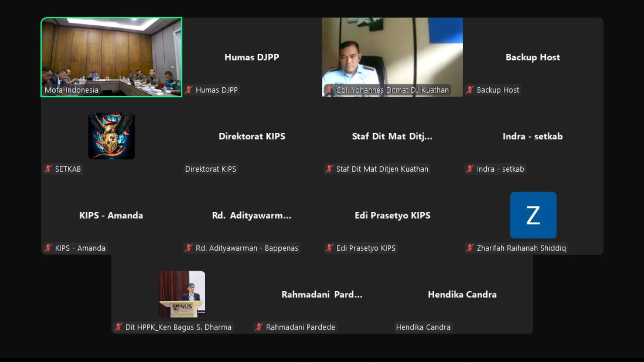Click the SETKAB eagle emblem avatar
Viewport: 644px width, 362px height.
click(111, 136)
